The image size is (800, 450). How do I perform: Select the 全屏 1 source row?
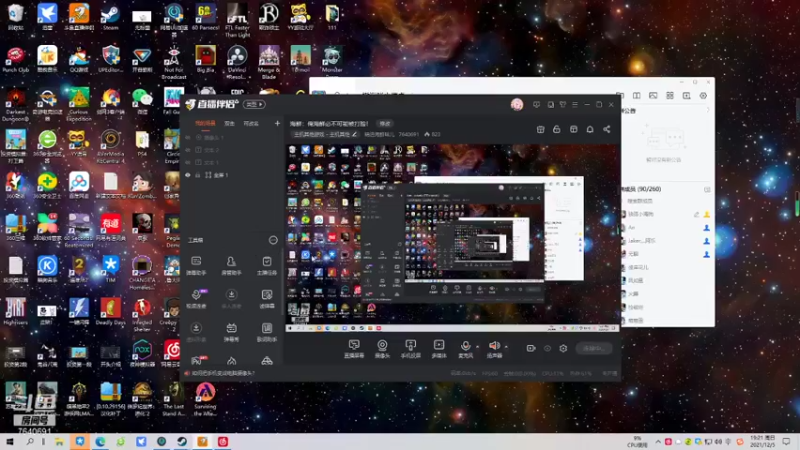232,175
